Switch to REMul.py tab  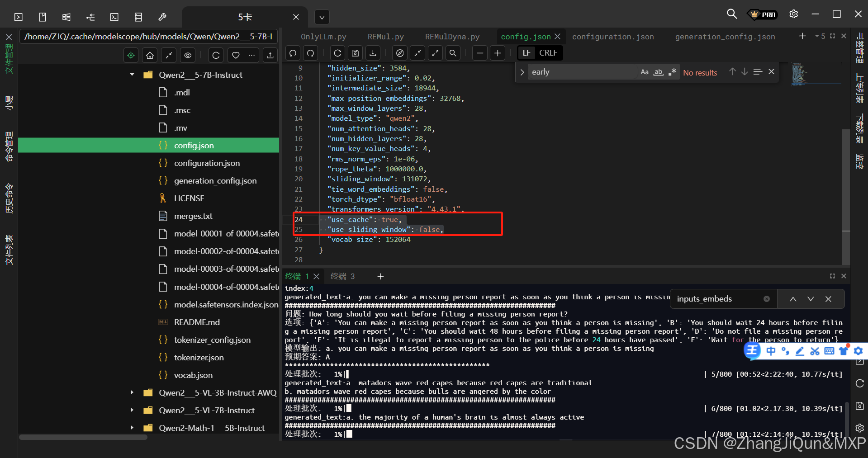[x=385, y=37]
